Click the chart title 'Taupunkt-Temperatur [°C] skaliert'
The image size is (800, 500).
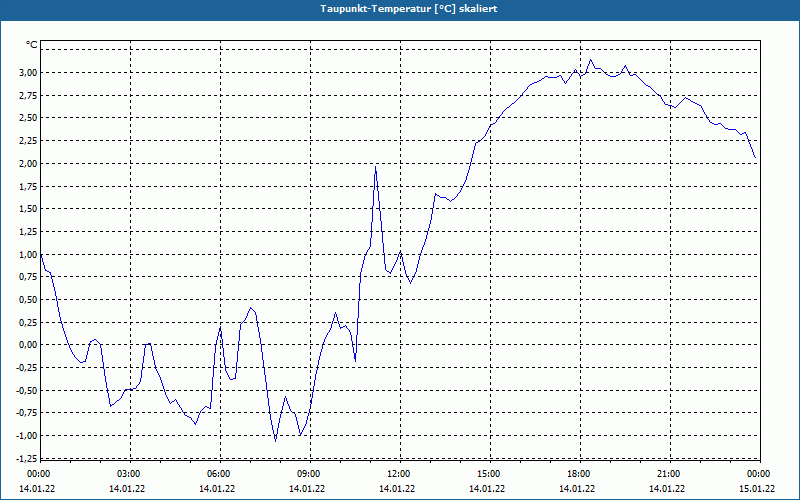pyautogui.click(x=409, y=9)
